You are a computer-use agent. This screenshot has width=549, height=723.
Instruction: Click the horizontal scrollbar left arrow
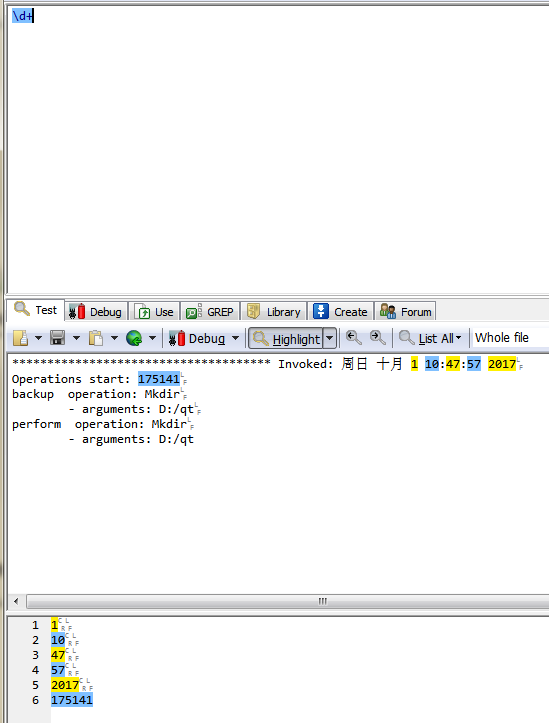(x=17, y=601)
